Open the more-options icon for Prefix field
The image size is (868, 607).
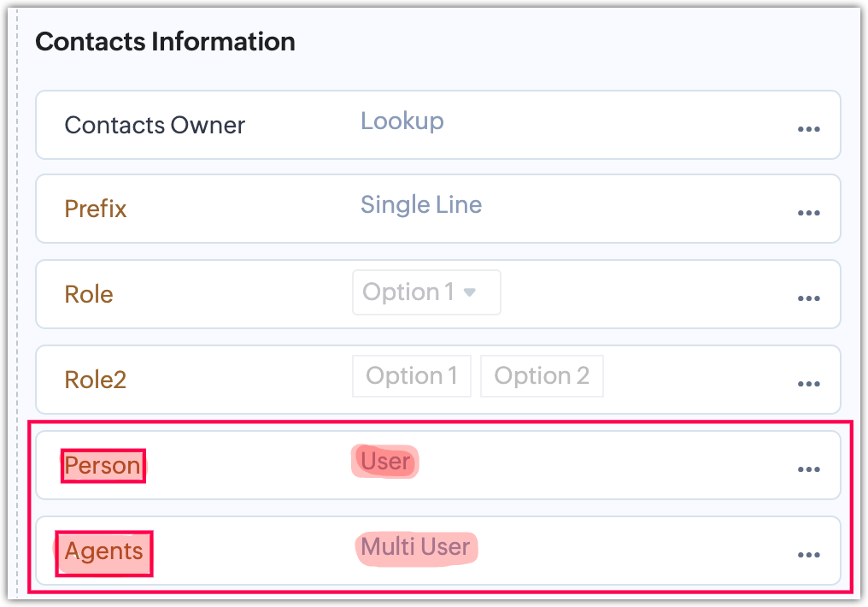tap(808, 213)
